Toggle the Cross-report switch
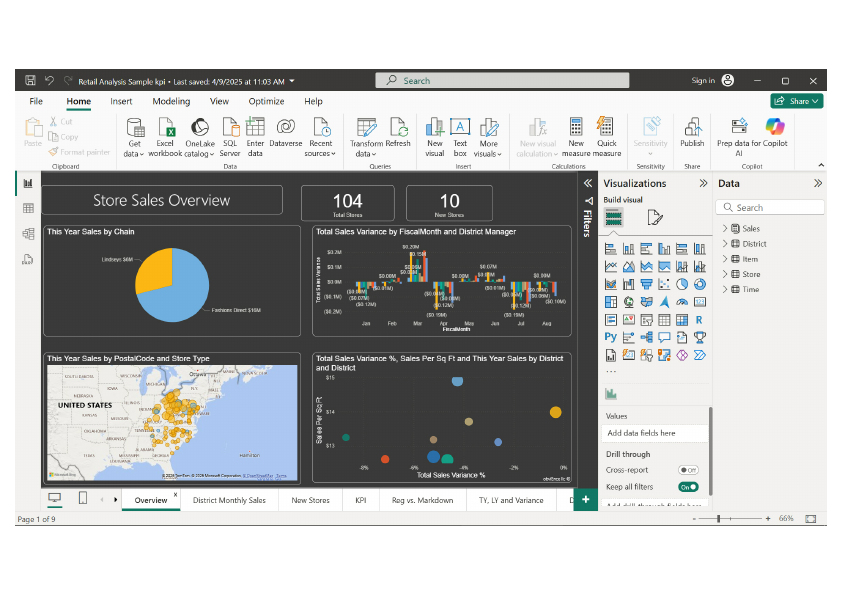 [688, 470]
